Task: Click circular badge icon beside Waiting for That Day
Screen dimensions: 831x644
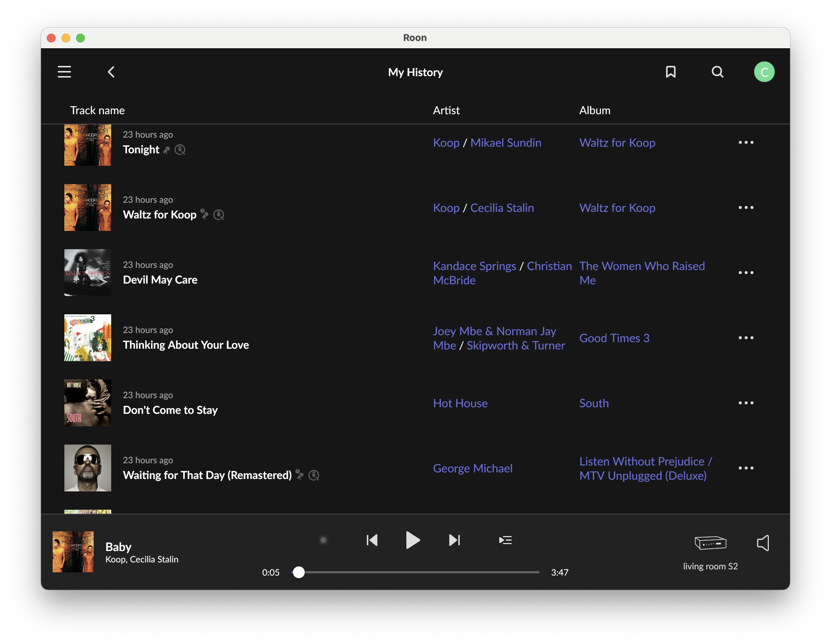Action: [314, 475]
